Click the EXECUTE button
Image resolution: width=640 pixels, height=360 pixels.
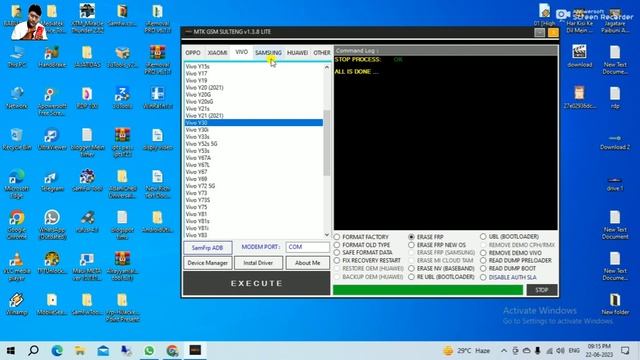point(256,283)
